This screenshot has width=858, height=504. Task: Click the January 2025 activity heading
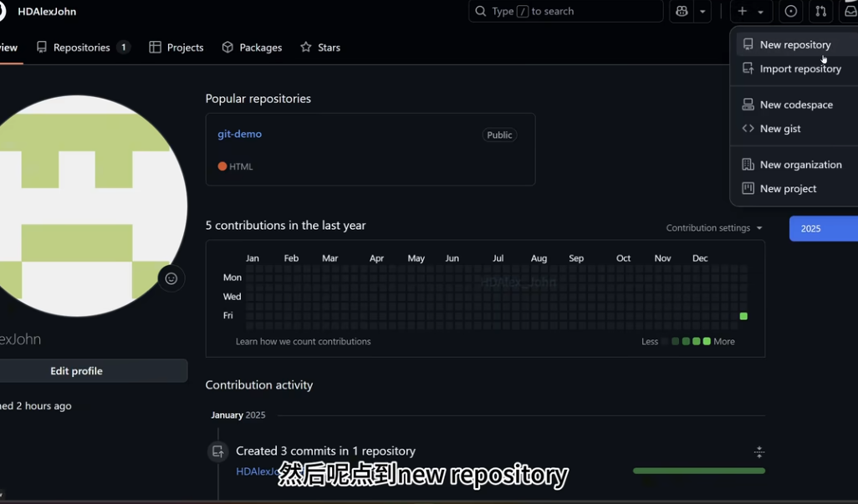[x=238, y=415]
